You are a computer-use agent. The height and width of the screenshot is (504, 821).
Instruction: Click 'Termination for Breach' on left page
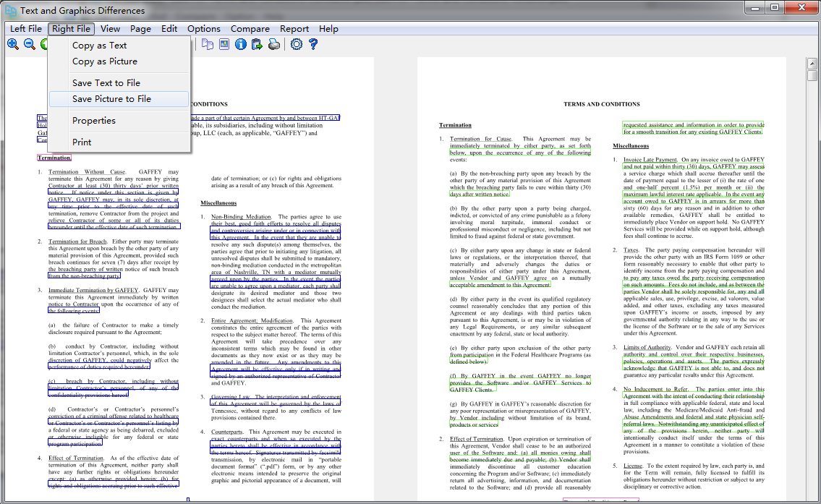77,242
